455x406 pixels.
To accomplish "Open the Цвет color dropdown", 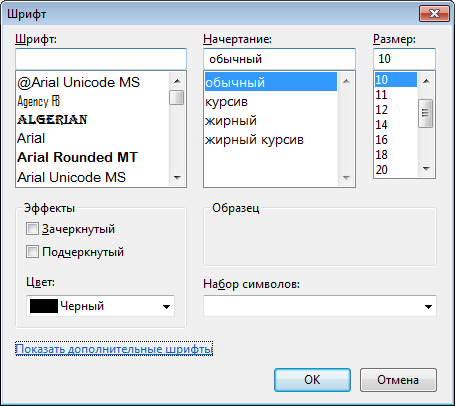I will [x=100, y=306].
